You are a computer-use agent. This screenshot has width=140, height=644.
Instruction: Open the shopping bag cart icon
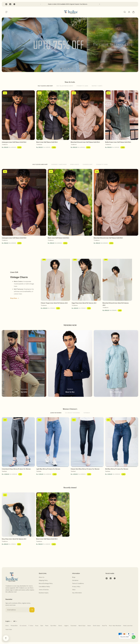[x=133, y=12]
